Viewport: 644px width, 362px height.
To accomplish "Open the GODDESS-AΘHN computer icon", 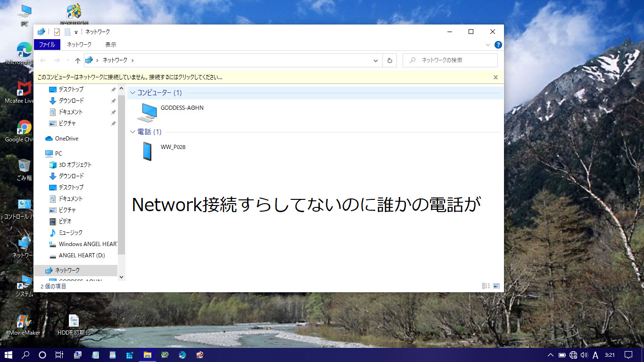I will 147,112.
